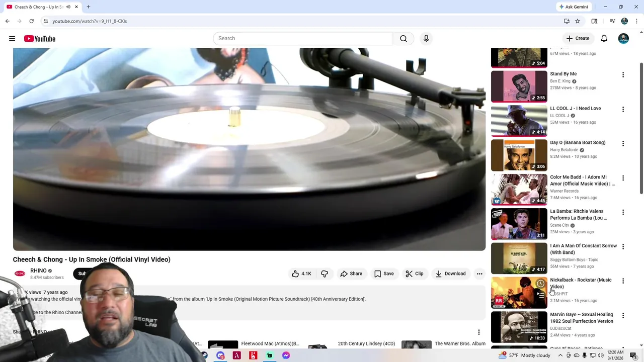This screenshot has height=362, width=644.
Task: Click Ask Gemini button
Action: point(574,7)
